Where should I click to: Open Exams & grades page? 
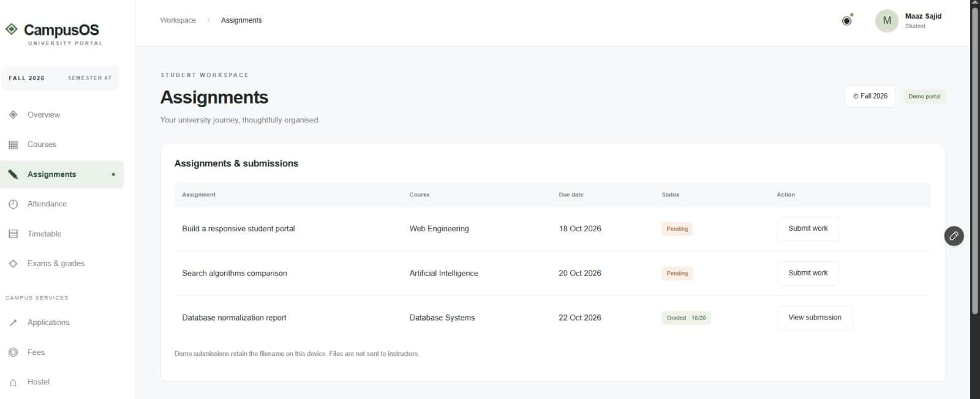coord(62,263)
